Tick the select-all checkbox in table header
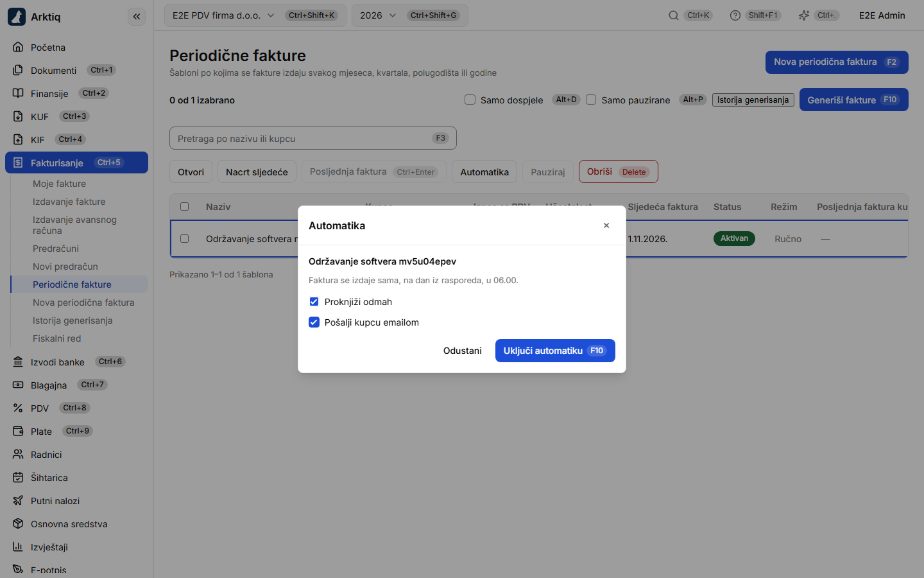Viewport: 924px width, 578px height. [x=185, y=207]
